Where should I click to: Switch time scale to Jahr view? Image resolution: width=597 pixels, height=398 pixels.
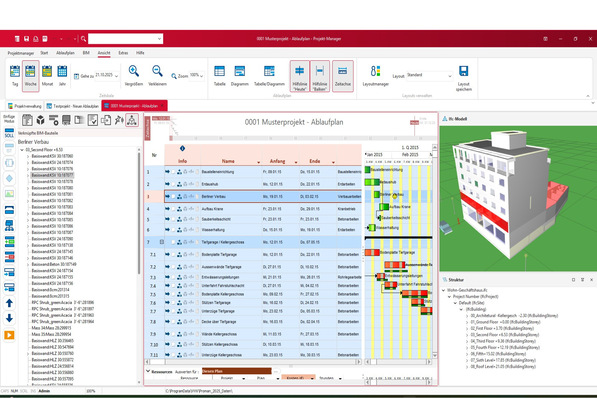tap(62, 75)
